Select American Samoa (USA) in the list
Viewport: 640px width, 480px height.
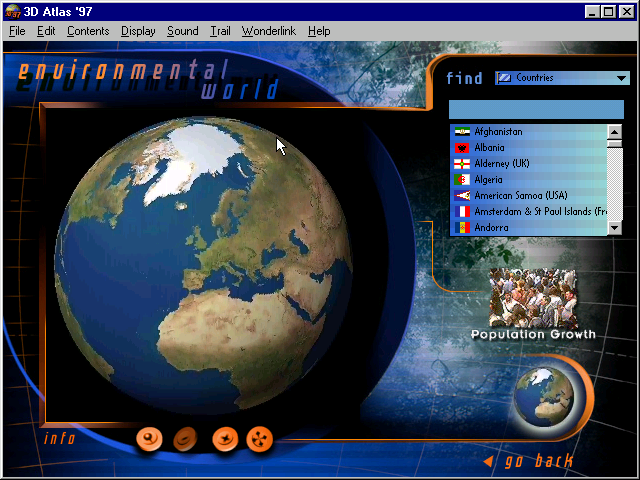pyautogui.click(x=528, y=196)
